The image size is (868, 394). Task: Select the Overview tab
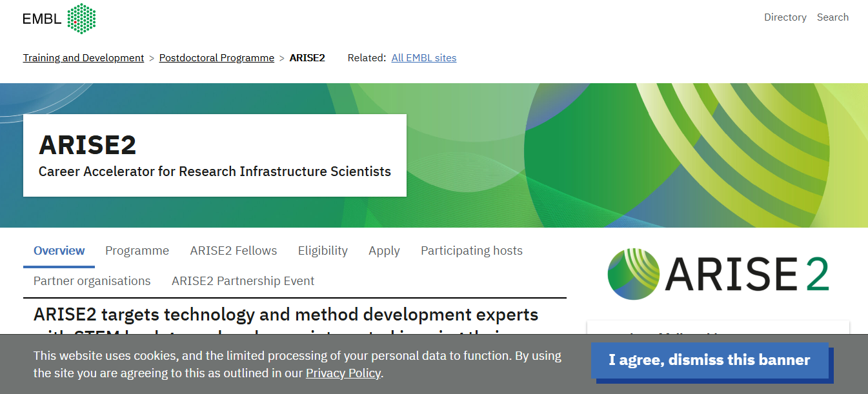[x=59, y=251]
